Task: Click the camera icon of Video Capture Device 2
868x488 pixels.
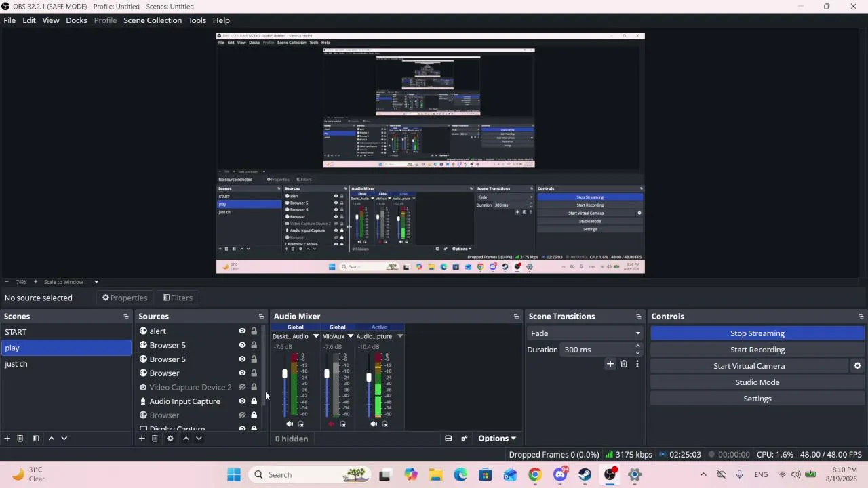Action: (143, 387)
